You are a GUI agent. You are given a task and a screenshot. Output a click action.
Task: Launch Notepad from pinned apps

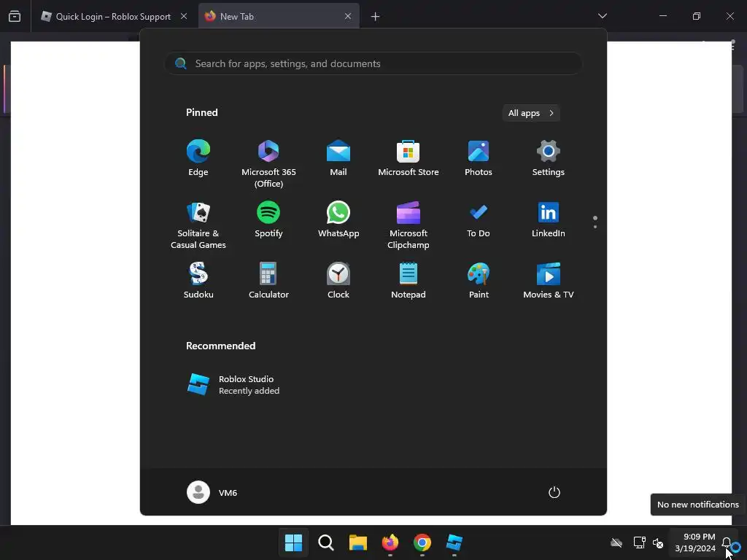click(409, 281)
